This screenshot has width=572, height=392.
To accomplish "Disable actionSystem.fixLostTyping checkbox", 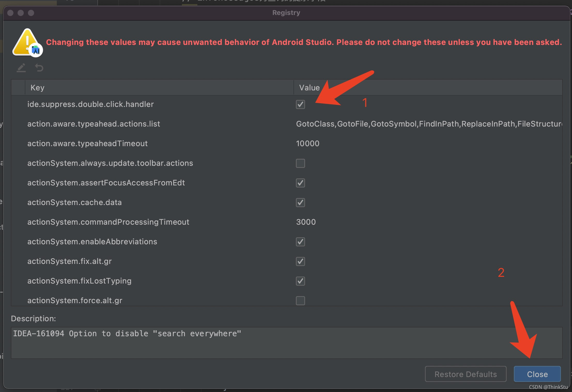I will [300, 281].
